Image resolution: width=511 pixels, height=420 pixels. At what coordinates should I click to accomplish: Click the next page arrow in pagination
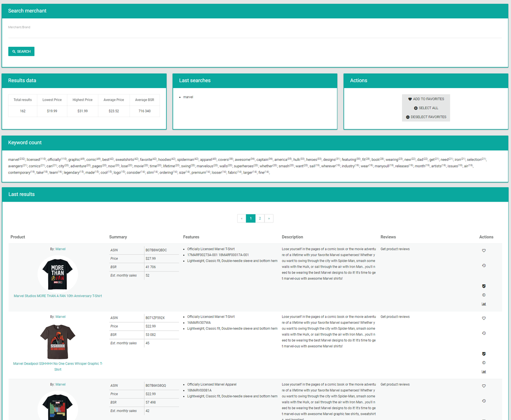(x=269, y=218)
